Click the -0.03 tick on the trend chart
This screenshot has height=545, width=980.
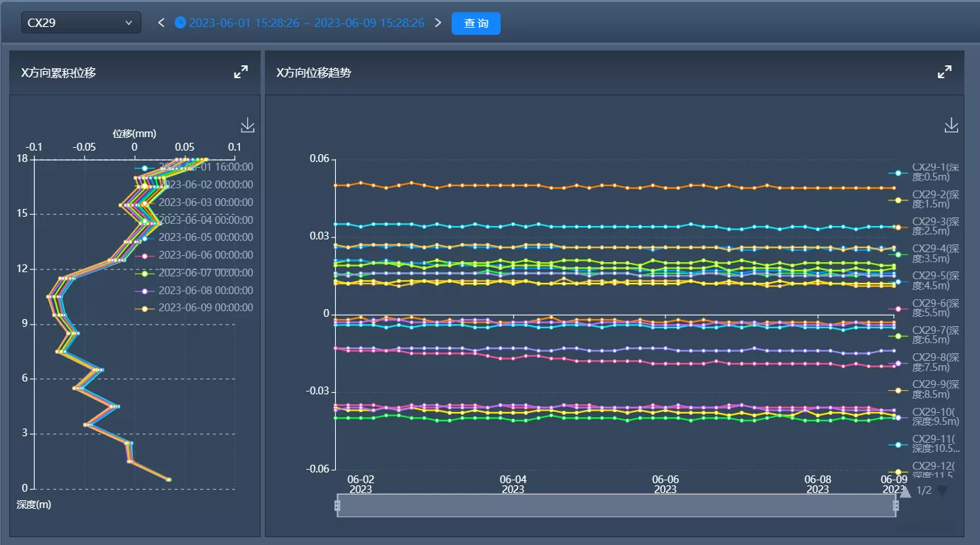coord(317,392)
